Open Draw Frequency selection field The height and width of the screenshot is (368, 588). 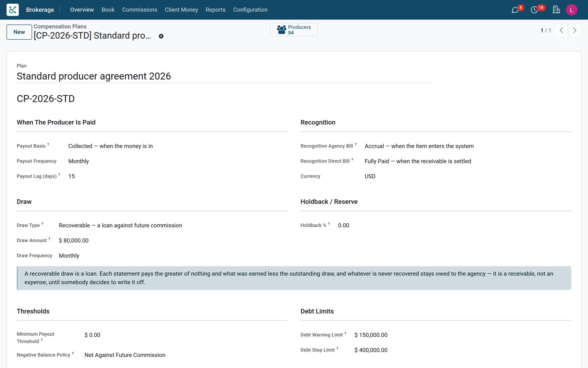coord(173,255)
